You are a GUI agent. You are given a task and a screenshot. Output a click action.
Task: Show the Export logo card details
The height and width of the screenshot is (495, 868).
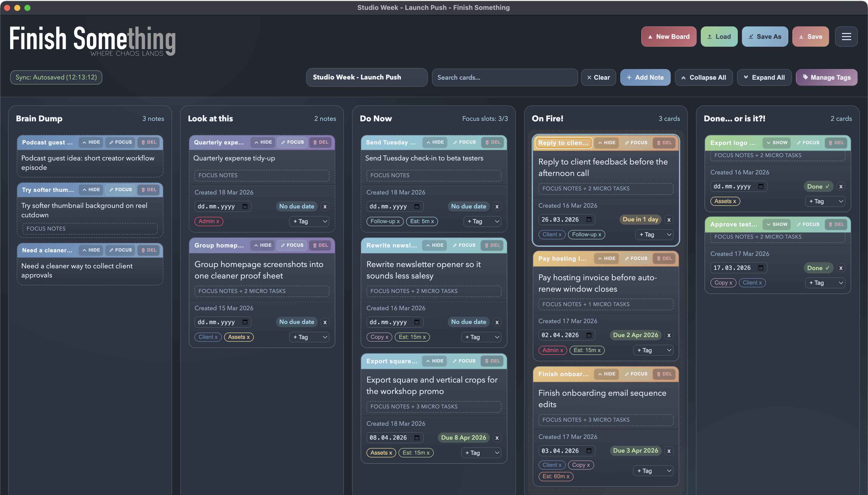coord(777,143)
